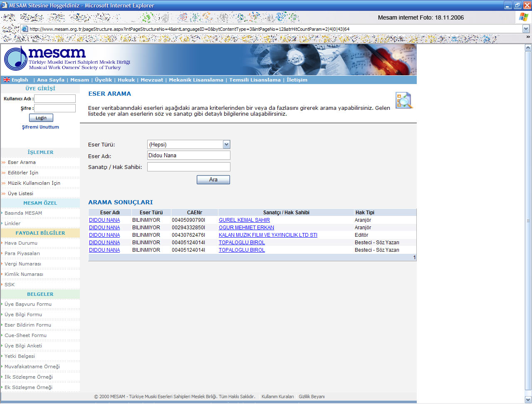Click the CAENr value 00405090790I
This screenshot has height=404, width=532.
[x=188, y=220]
